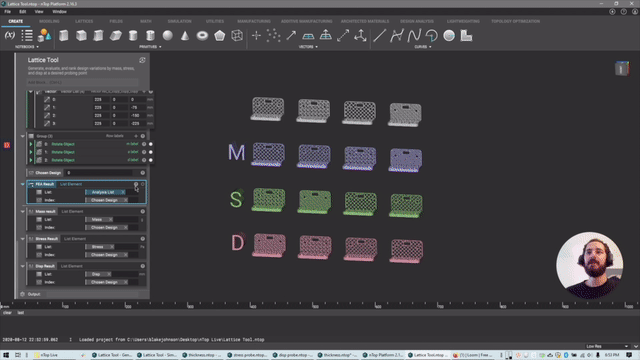The image size is (640, 360).
Task: Choose the Point vector tool icon
Action: 256,36
